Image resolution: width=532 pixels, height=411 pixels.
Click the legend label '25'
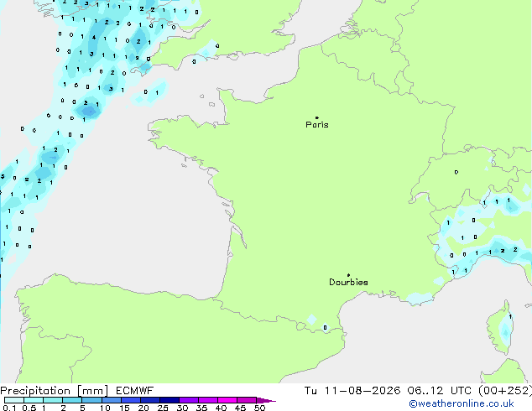click(x=163, y=408)
